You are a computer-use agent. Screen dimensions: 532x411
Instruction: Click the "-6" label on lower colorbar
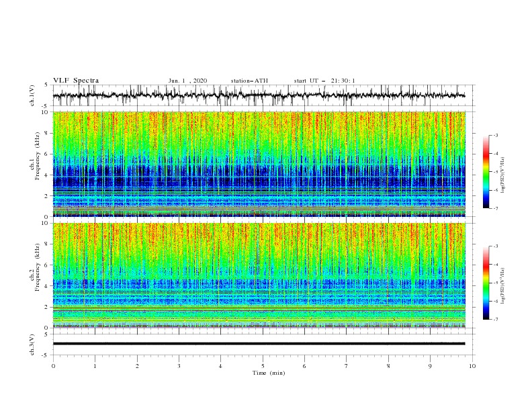[x=496, y=301]
